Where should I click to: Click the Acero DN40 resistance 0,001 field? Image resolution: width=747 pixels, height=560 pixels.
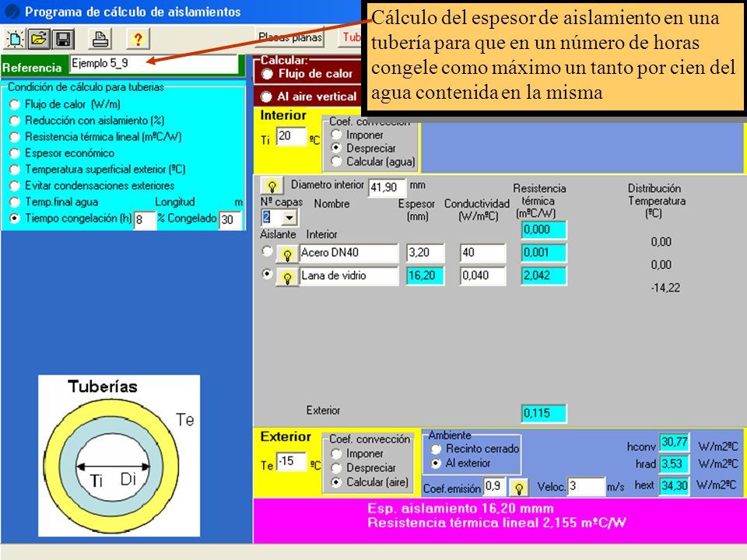[544, 253]
